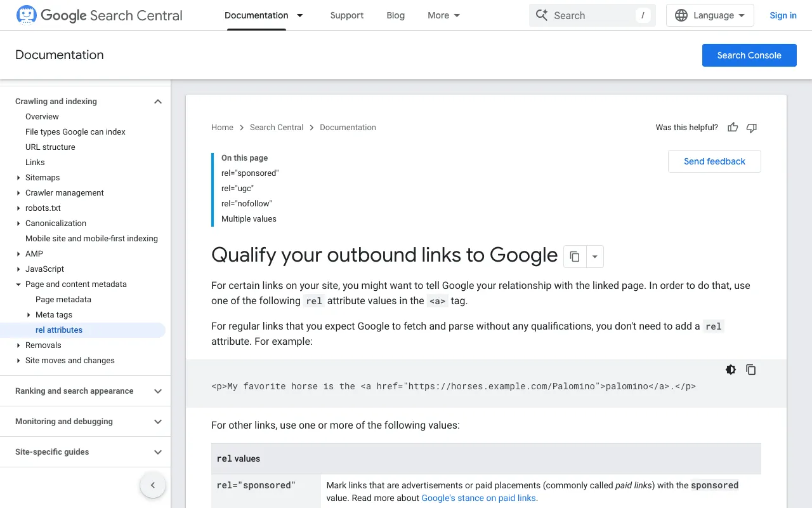Open Google's stance on paid links
This screenshot has width=812, height=508.
pos(479,498)
